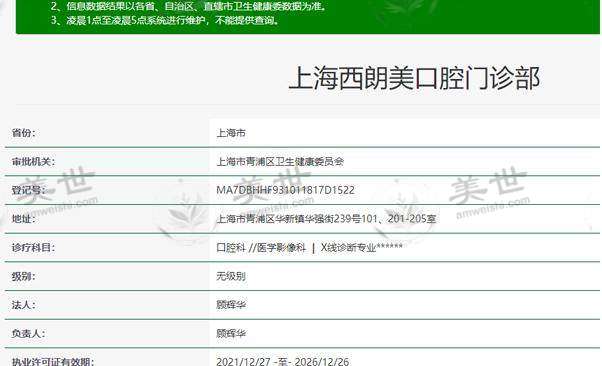The height and width of the screenshot is (366, 602).
Task: Click 顾辉华 in the 法人 row
Action: pyautogui.click(x=231, y=305)
